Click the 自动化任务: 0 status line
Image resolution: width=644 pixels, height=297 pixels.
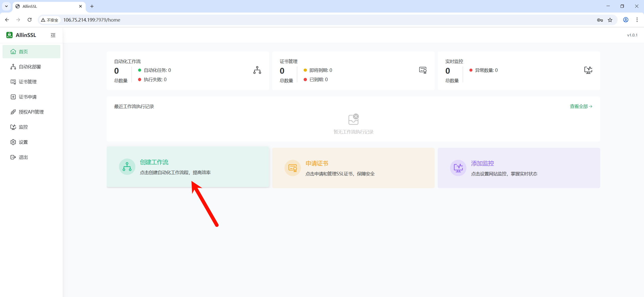pos(154,70)
